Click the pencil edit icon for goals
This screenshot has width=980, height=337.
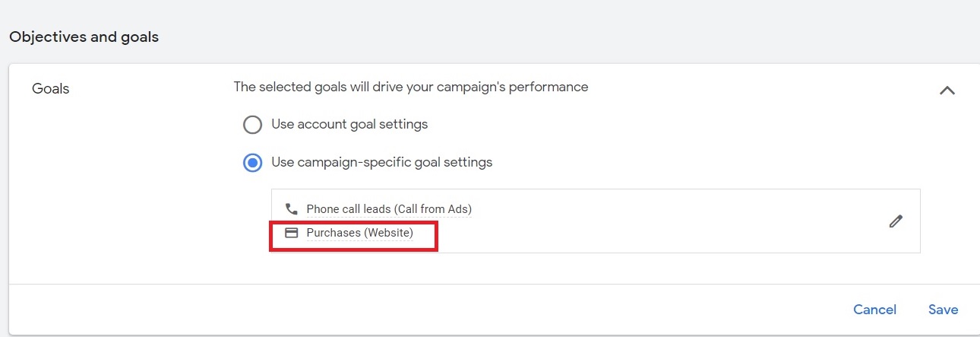click(896, 221)
